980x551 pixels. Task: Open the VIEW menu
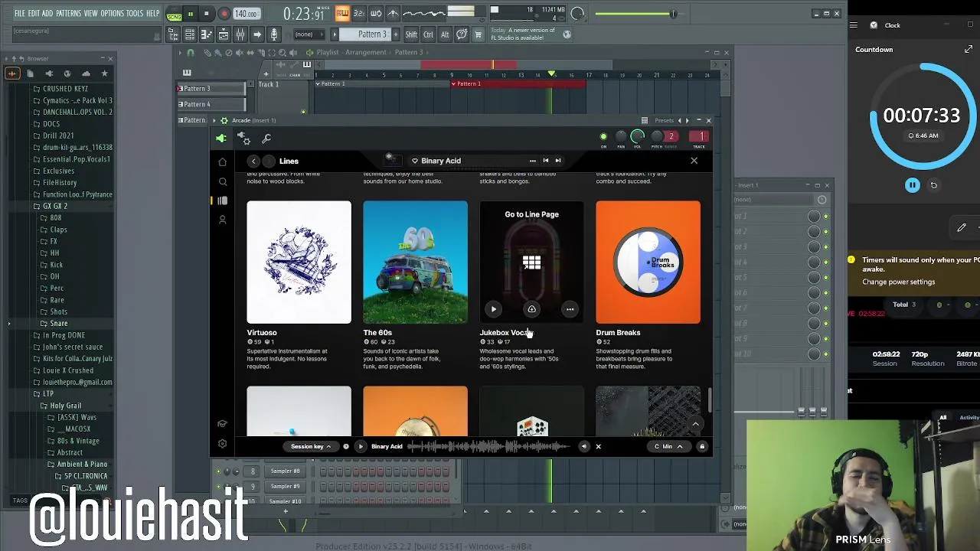[90, 14]
